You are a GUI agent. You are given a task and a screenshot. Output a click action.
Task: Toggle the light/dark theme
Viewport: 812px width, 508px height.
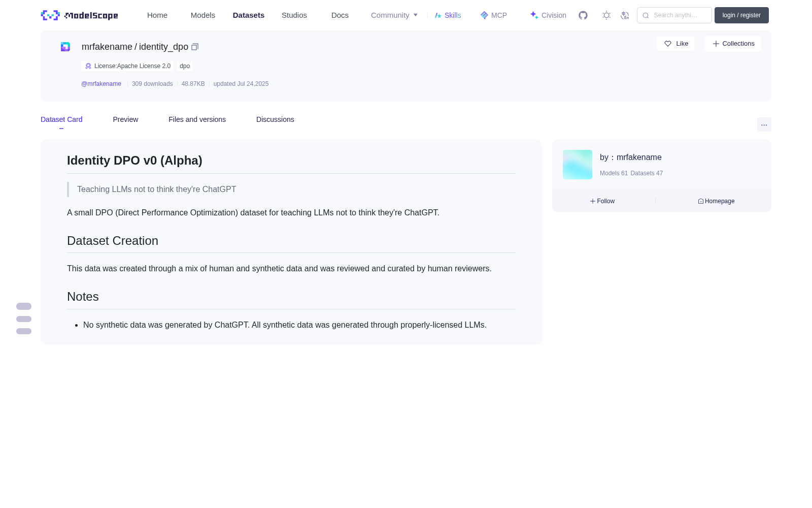point(606,15)
